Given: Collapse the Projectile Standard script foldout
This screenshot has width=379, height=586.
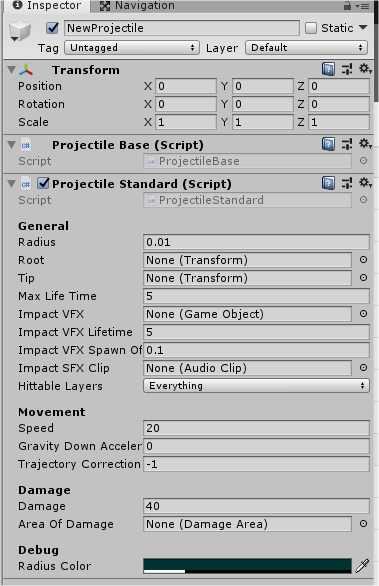Looking at the screenshot, I should [x=12, y=183].
